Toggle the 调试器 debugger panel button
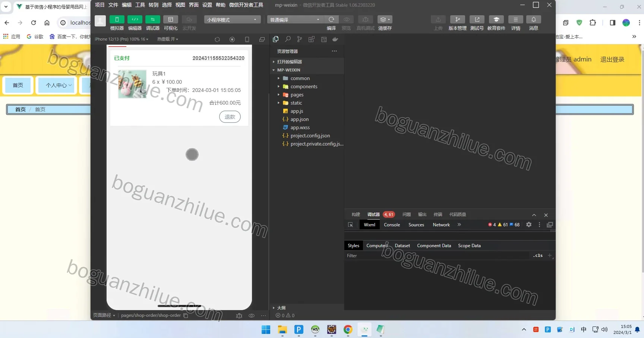This screenshot has width=644, height=338. coord(153,19)
